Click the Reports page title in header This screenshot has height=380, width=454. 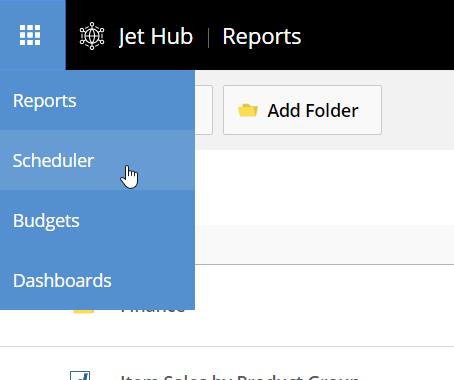click(x=262, y=36)
